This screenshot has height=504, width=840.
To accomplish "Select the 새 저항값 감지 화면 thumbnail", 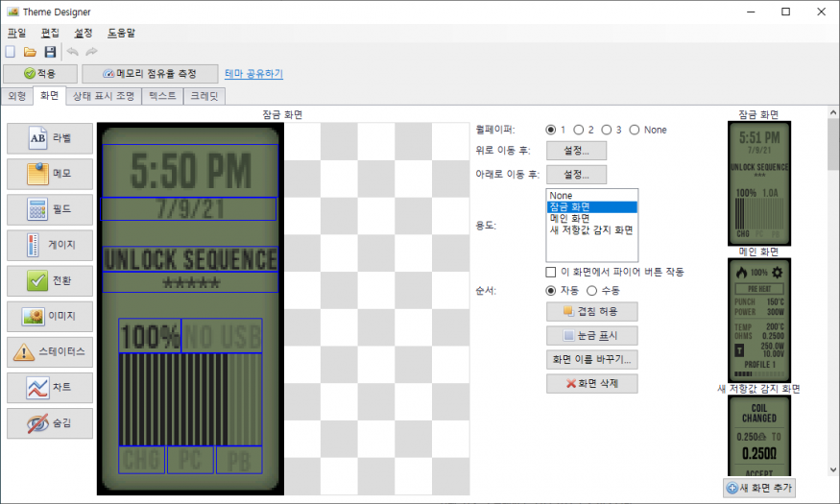I will (759, 436).
